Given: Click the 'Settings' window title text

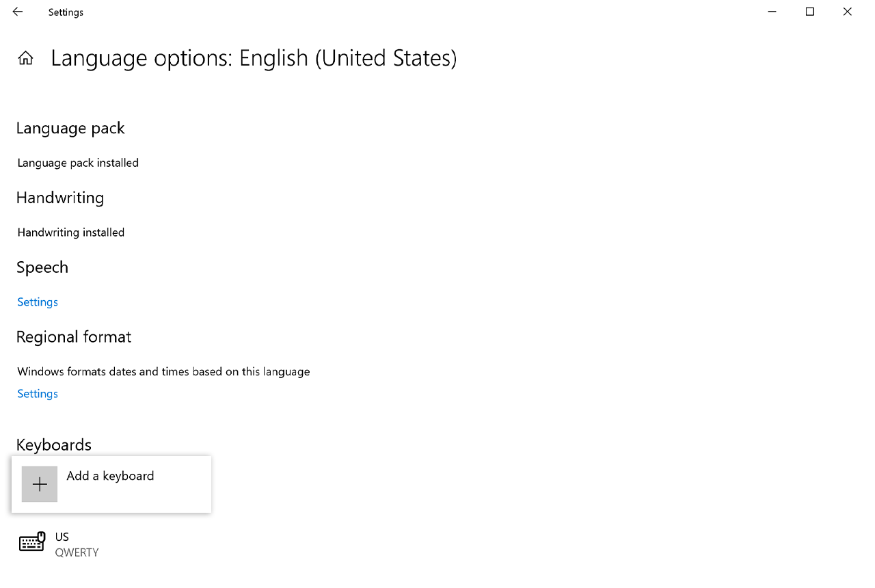Looking at the screenshot, I should [66, 12].
